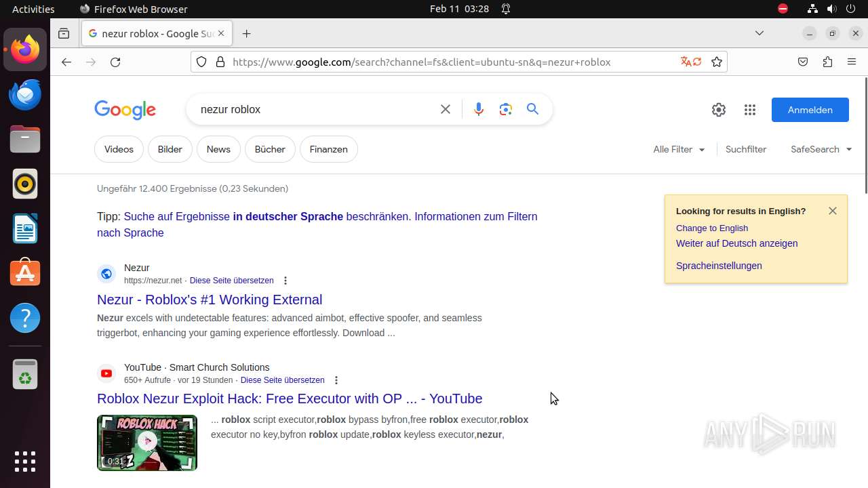Click the Google logo

point(125,110)
